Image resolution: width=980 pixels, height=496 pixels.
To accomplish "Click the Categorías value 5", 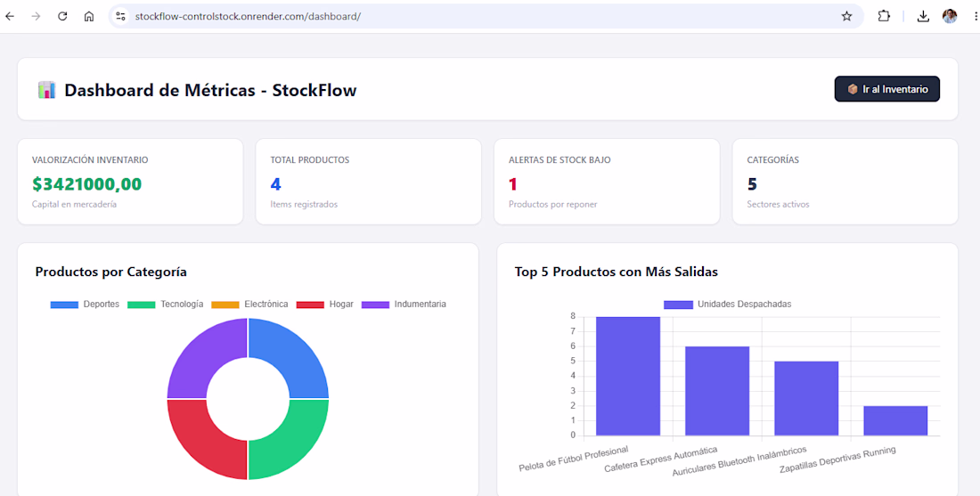I will (x=753, y=184).
